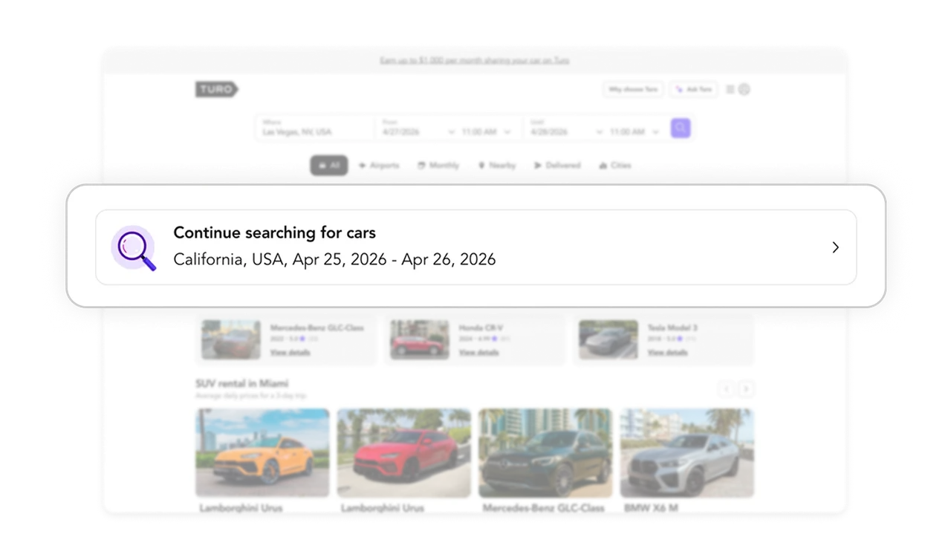
Task: Switch to the Delivered tab
Action: coord(557,166)
